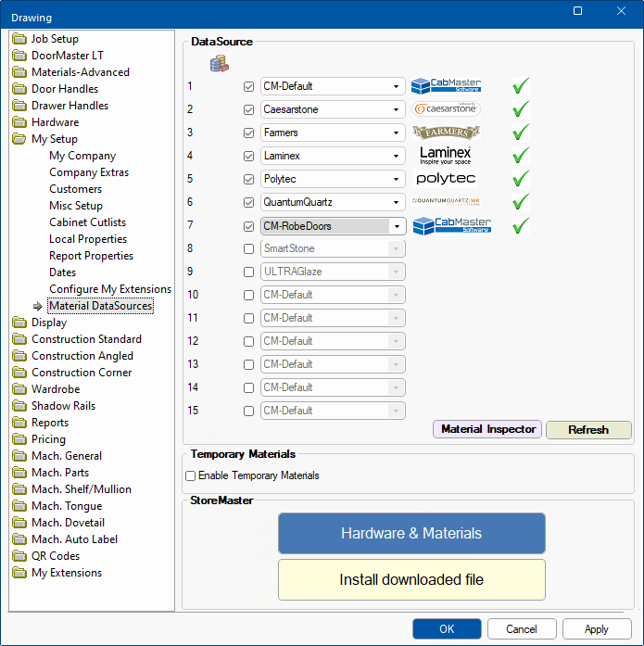The width and height of the screenshot is (644, 646).
Task: Click the CabMaster logo in row 7
Action: 451,225
